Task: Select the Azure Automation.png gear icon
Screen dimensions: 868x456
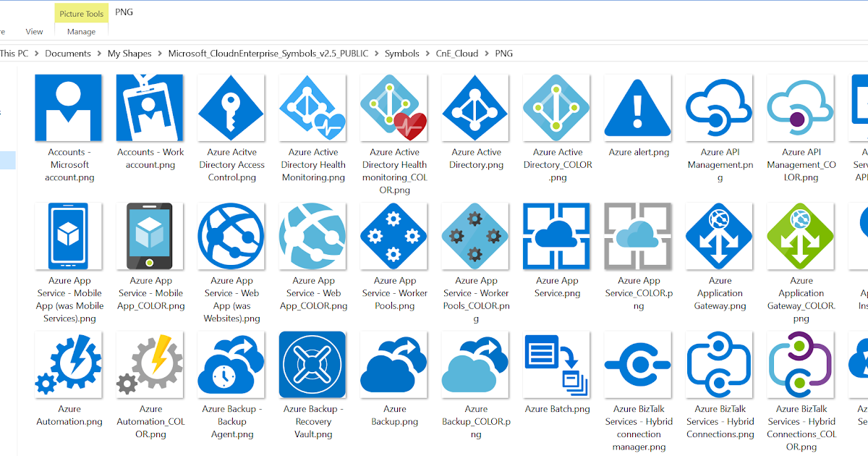Action: [68, 365]
